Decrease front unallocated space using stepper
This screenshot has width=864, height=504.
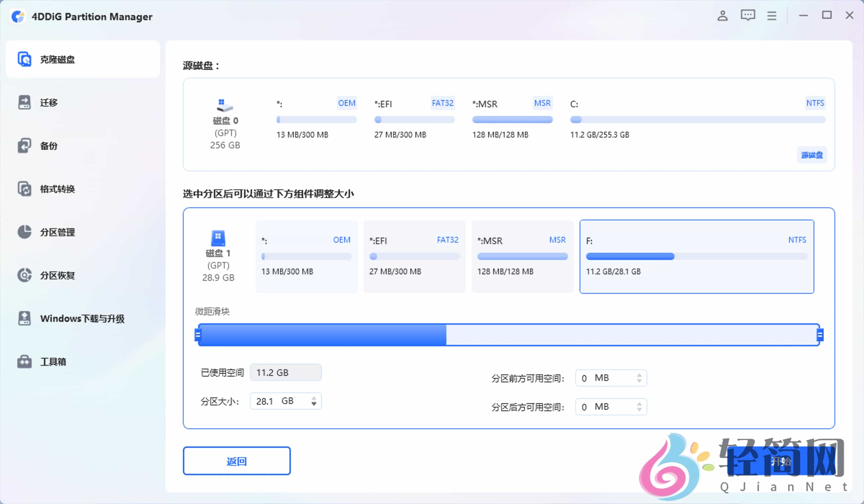(x=640, y=381)
